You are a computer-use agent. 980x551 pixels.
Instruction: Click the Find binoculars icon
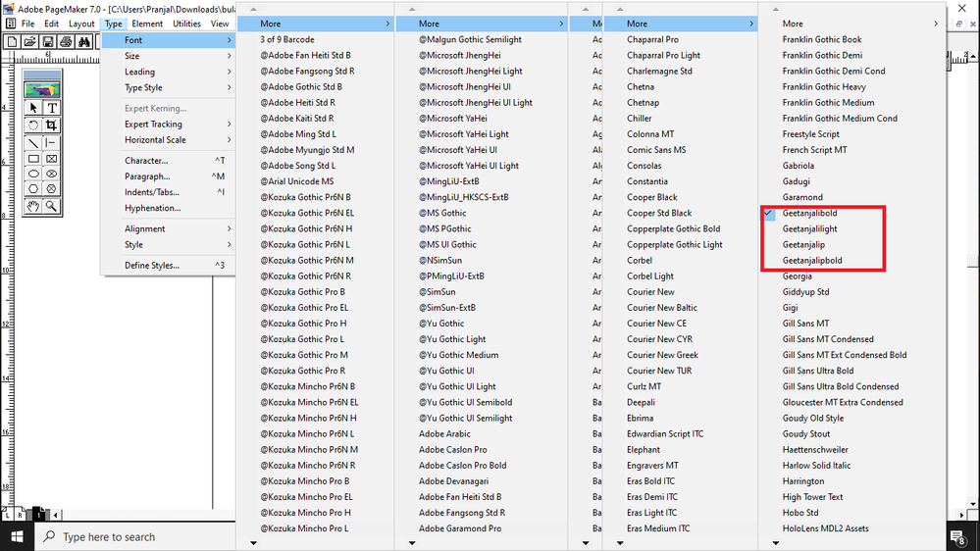tap(83, 42)
